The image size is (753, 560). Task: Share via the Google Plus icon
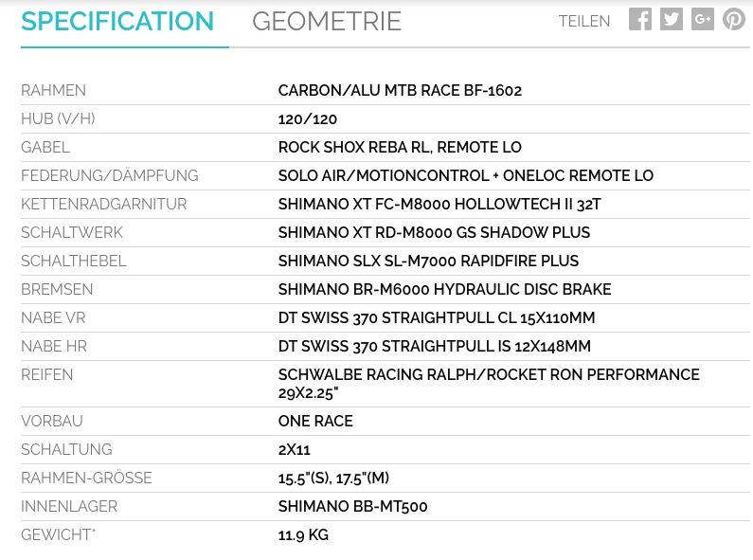703,19
